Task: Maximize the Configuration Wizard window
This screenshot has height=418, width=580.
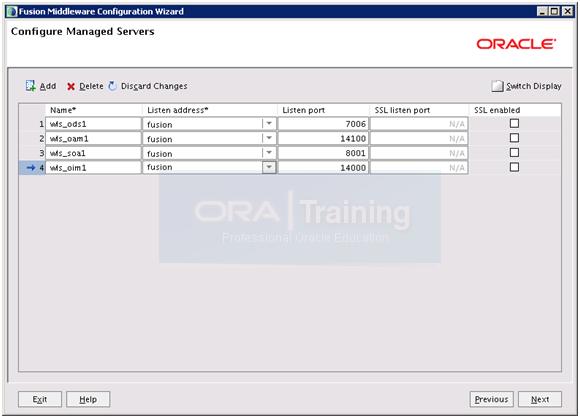Action: 554,11
